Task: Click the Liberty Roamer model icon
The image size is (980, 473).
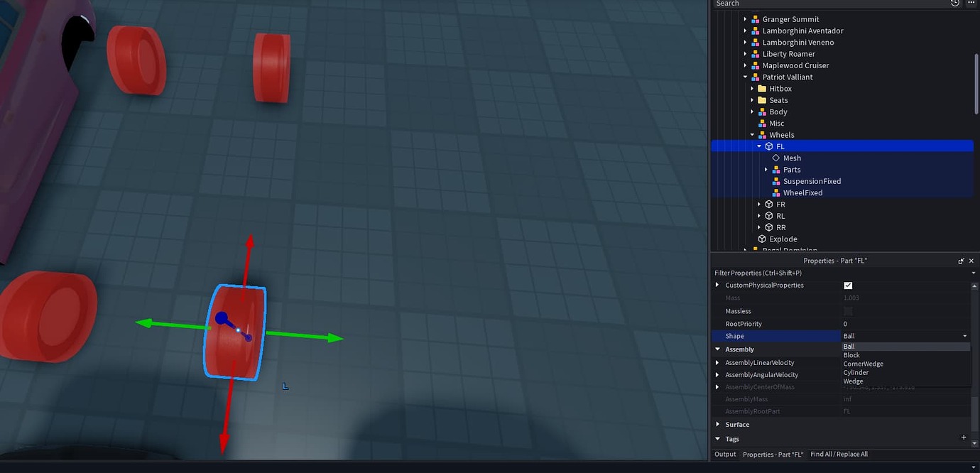Action: coord(756,54)
